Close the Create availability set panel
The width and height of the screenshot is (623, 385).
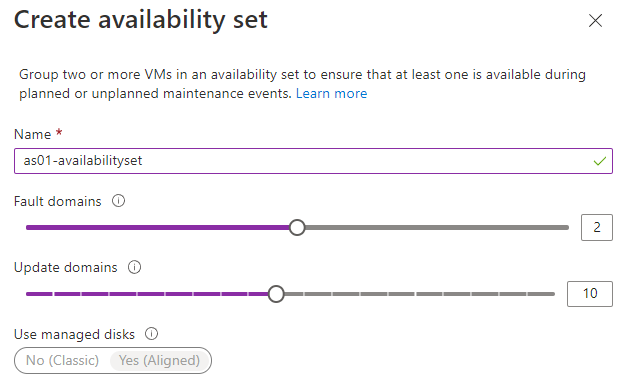pos(595,20)
